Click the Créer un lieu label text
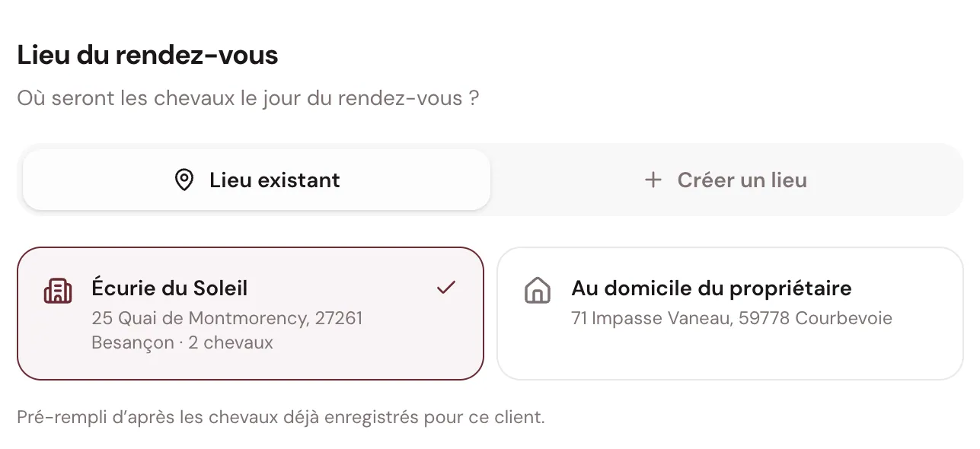The width and height of the screenshot is (980, 449). click(x=742, y=180)
